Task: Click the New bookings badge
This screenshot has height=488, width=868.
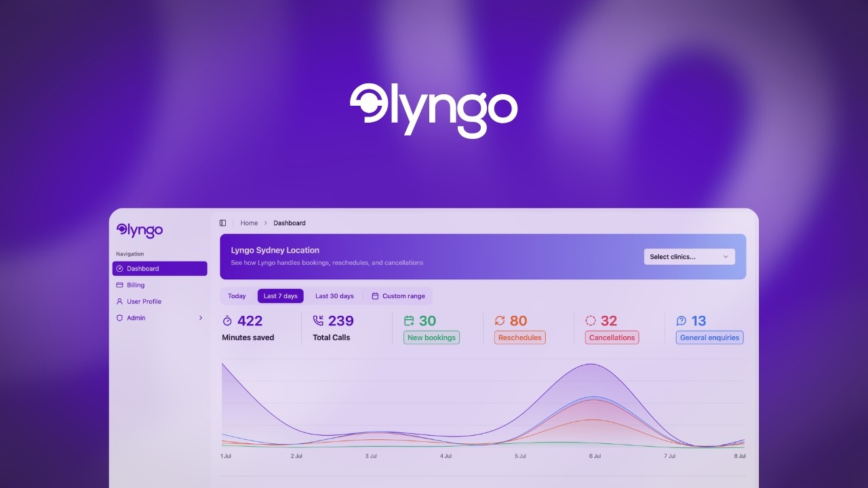Action: [431, 338]
